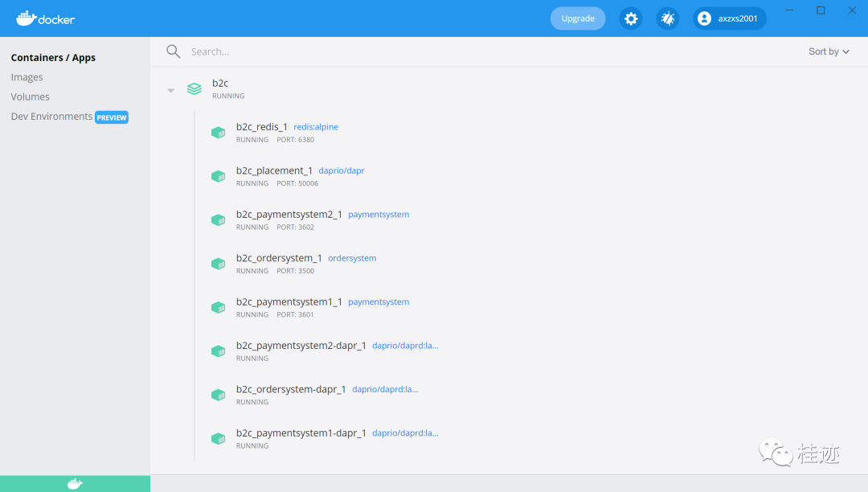Viewport: 868px width, 492px height.
Task: Open the axzxs2001 account menu
Action: click(730, 18)
